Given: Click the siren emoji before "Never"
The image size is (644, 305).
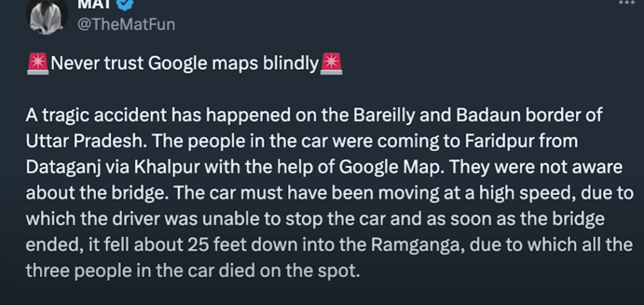Looking at the screenshot, I should 38,64.
